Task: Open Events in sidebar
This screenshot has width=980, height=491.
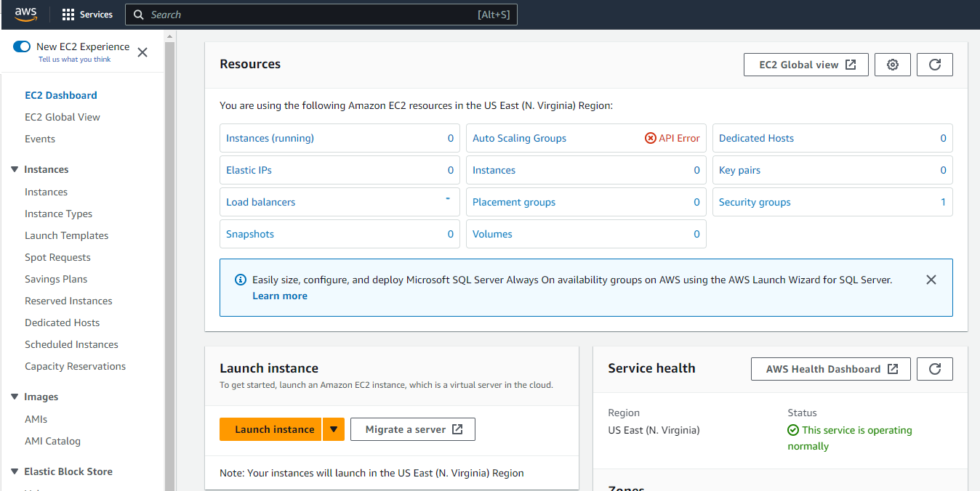Action: 40,139
